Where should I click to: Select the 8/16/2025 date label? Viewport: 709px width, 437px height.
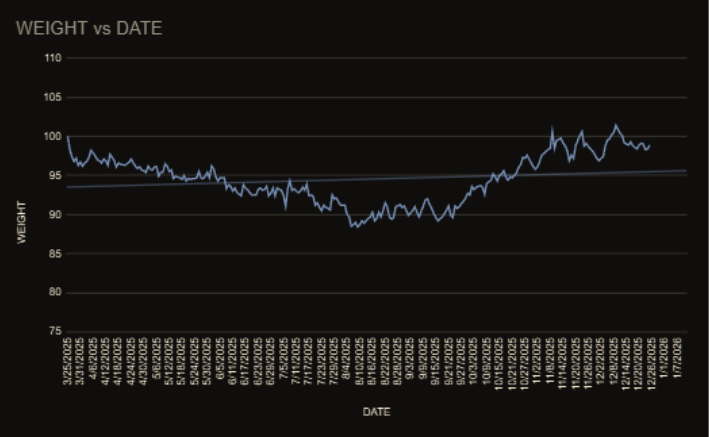(372, 361)
